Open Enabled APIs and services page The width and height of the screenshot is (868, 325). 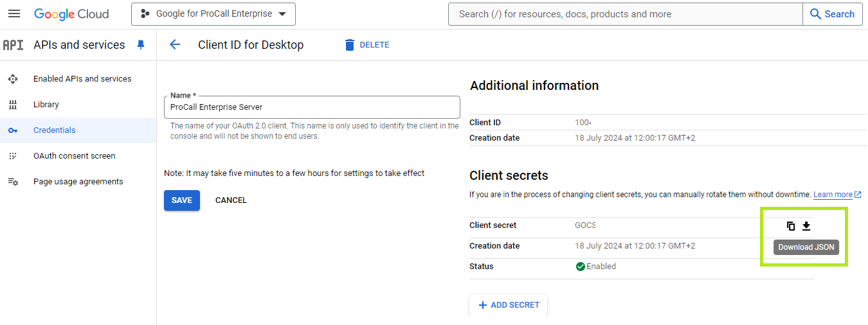(82, 79)
